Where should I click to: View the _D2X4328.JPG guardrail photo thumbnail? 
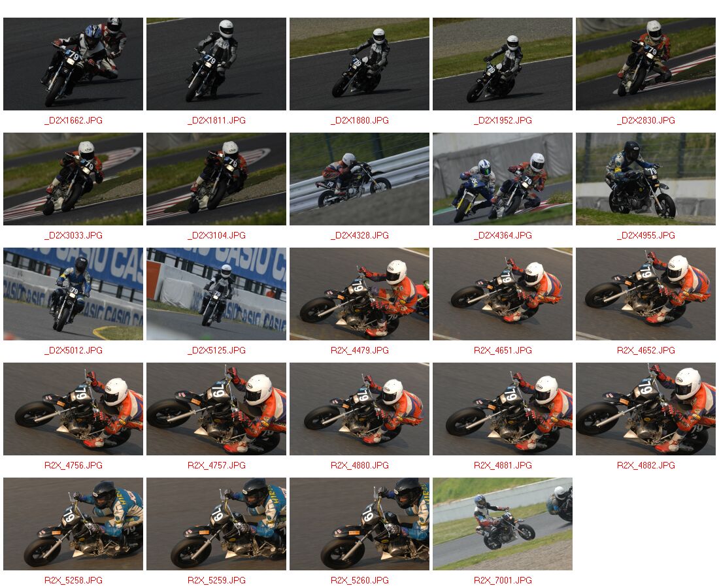359,179
